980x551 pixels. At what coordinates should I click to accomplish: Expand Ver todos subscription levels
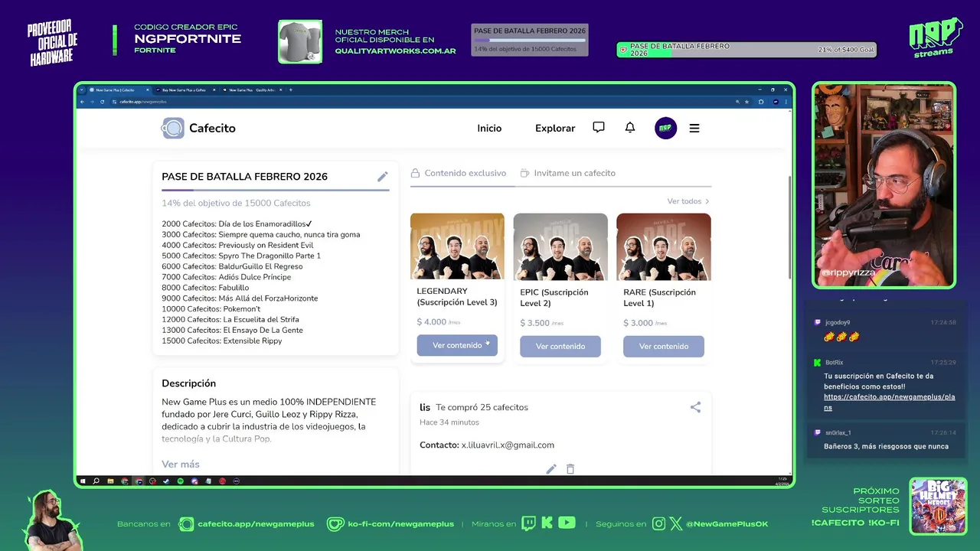click(688, 201)
